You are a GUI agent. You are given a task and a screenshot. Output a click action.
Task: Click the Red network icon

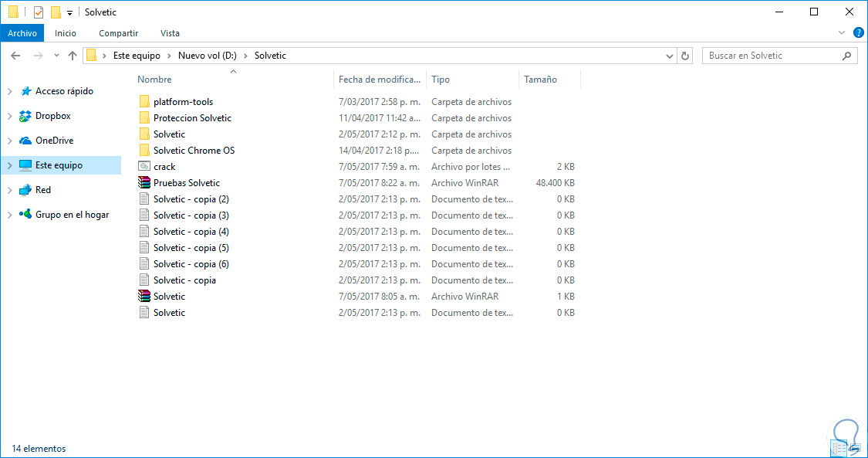[x=25, y=190]
